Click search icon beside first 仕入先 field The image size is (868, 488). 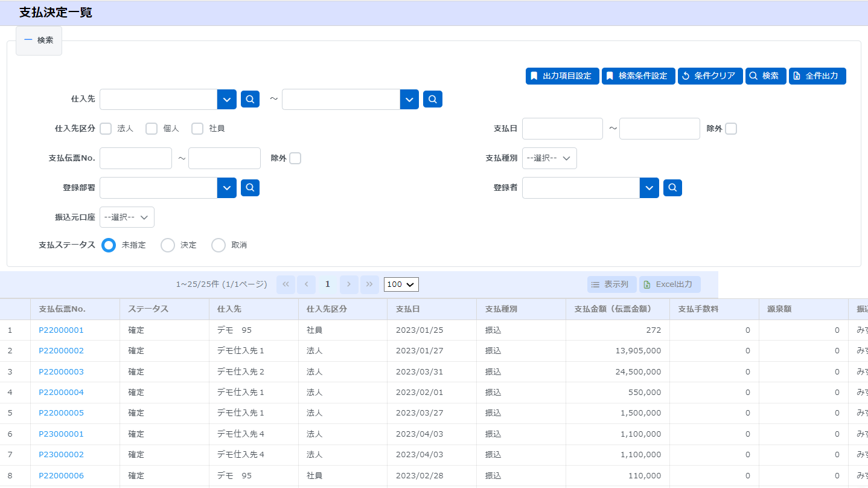coord(250,99)
